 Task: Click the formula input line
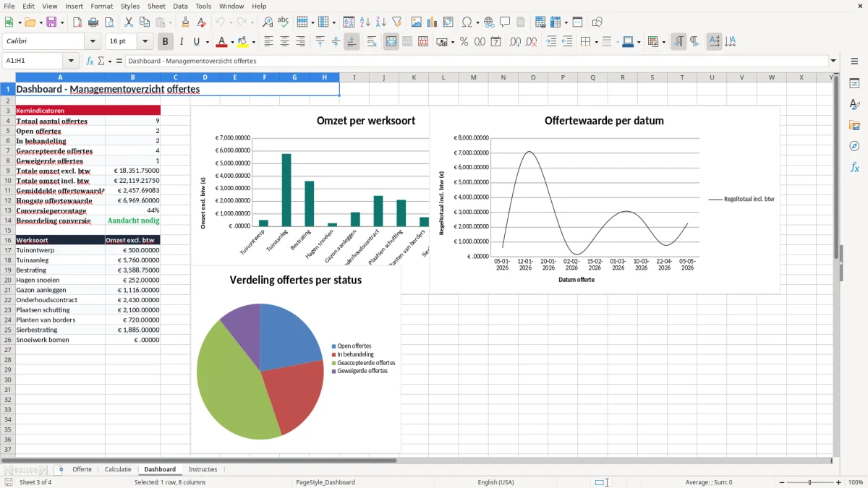(x=477, y=61)
